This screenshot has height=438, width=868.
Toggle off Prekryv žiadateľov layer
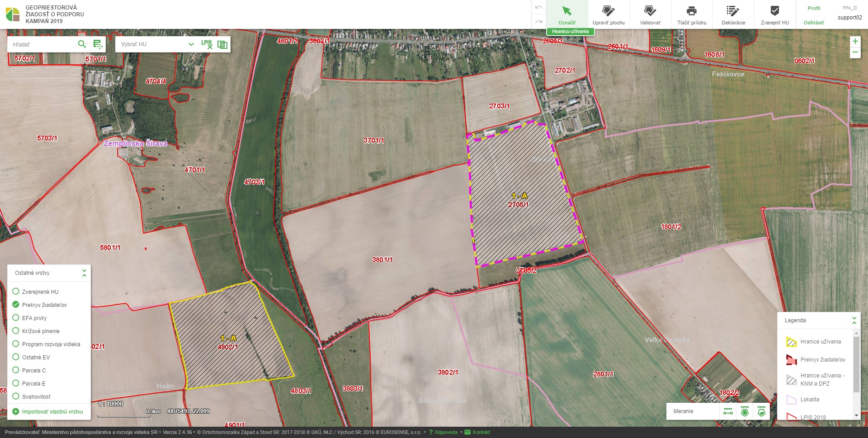click(x=16, y=305)
